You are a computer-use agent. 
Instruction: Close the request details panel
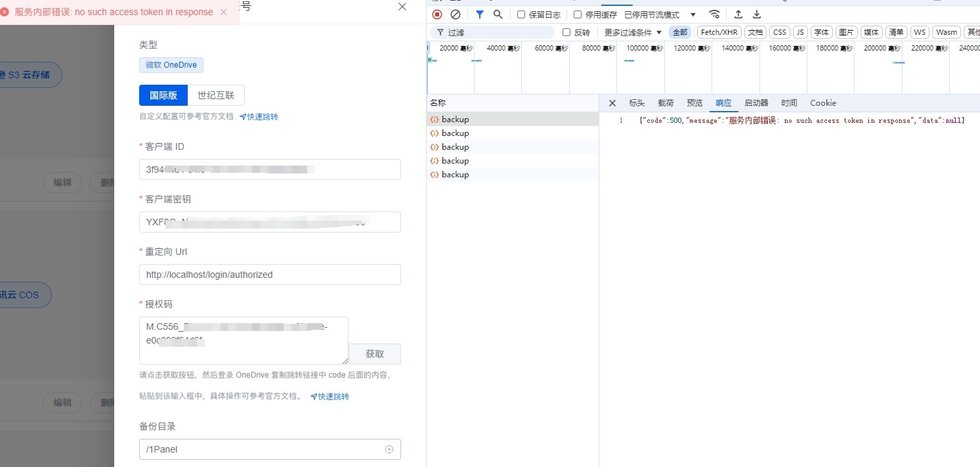(612, 103)
